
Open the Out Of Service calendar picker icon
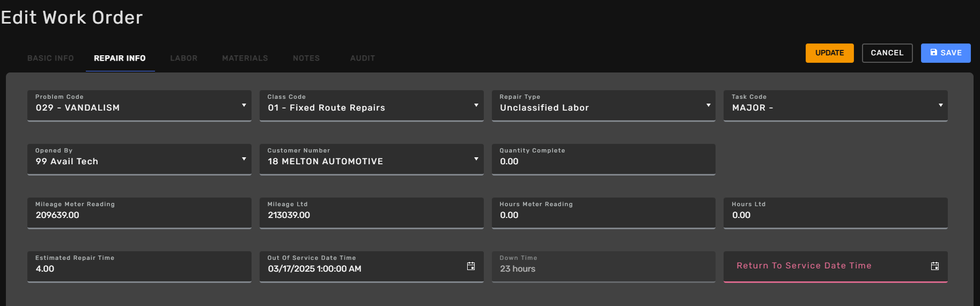[x=471, y=266]
